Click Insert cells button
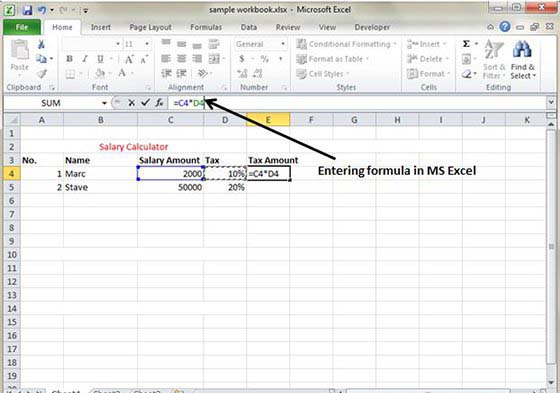 pyautogui.click(x=427, y=44)
